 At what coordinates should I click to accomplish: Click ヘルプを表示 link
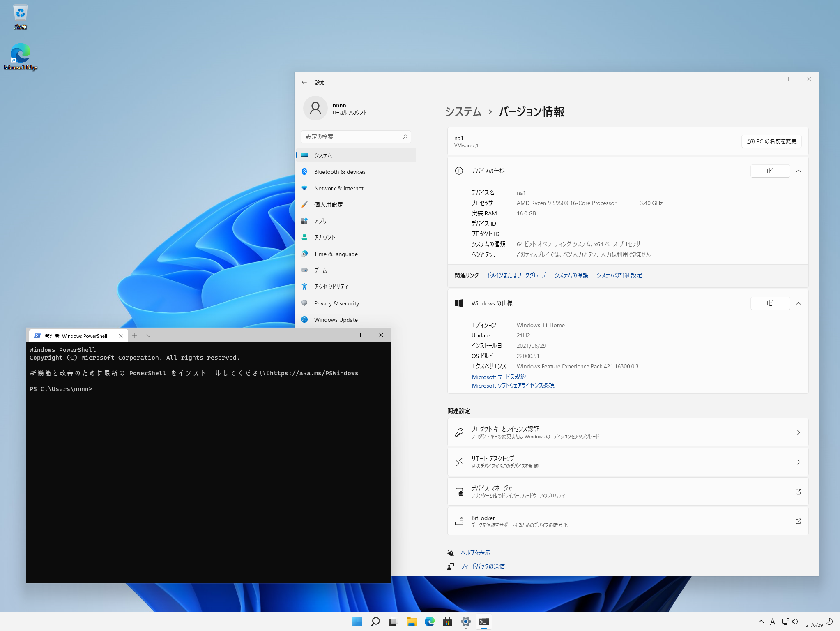476,553
